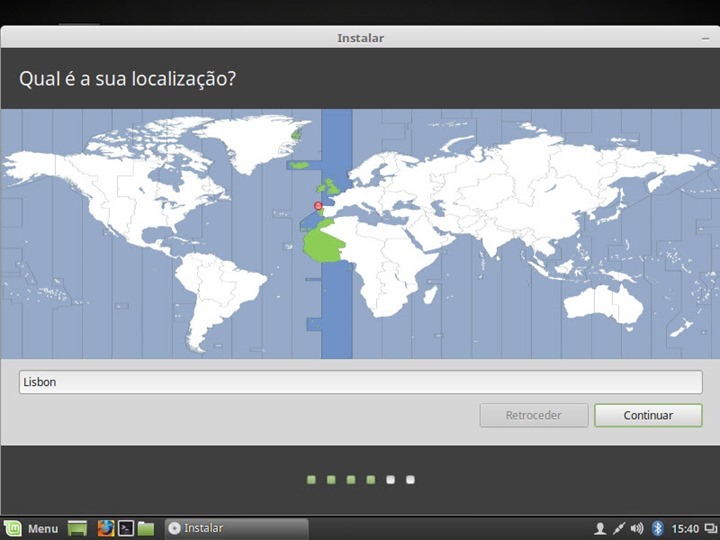Open the Linux Mint Menu button
This screenshot has height=540, width=720.
(31, 528)
